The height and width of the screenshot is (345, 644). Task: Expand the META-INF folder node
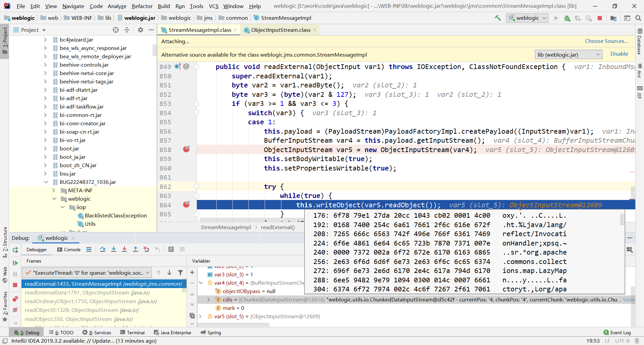click(54, 190)
